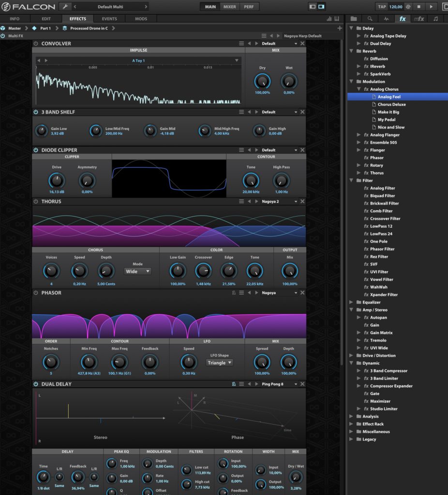This screenshot has height=495, width=448.
Task: Open the A Toy 1 impulse dropdown
Action: tap(236, 60)
